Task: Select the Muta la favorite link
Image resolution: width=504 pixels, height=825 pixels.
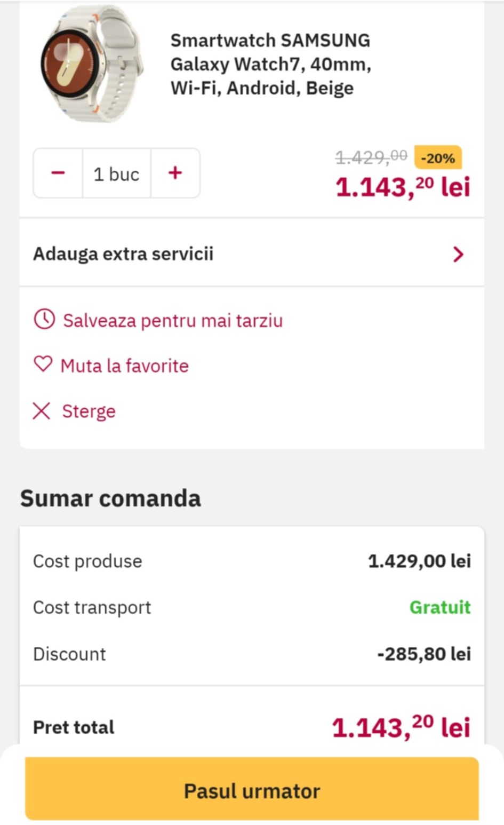Action: (124, 366)
